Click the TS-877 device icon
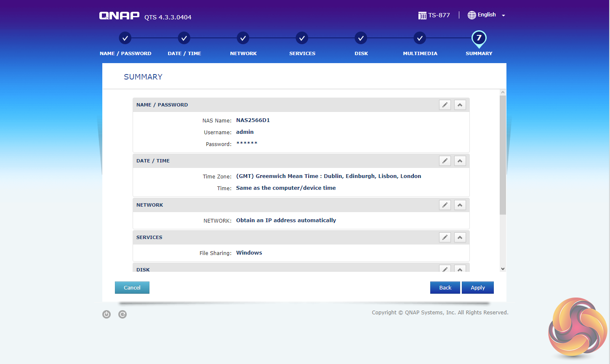Screen dimensions: 610x364 (422, 16)
